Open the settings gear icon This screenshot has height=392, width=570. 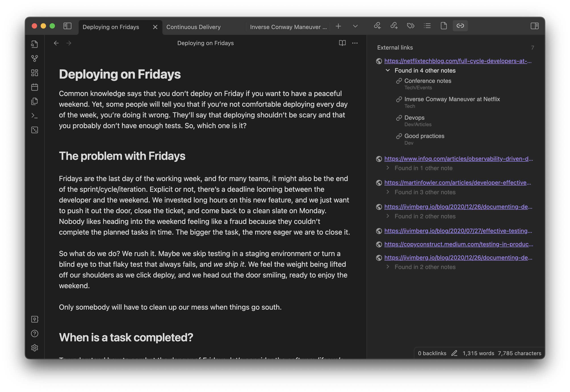pos(35,348)
